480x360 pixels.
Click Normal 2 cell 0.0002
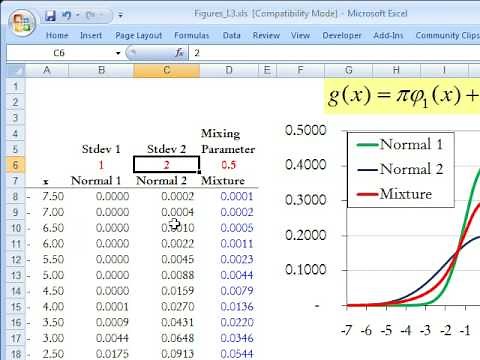coord(167,196)
